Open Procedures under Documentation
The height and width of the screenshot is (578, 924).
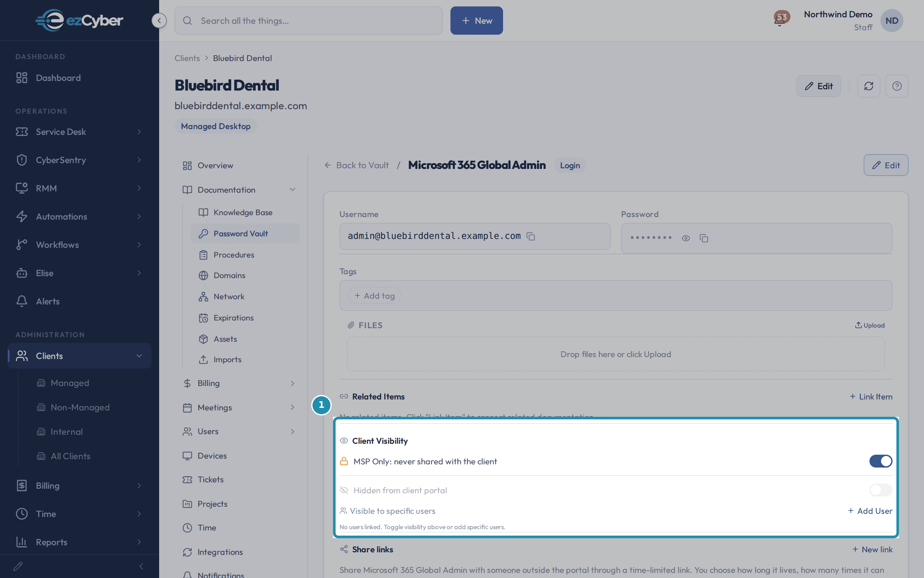(245, 255)
